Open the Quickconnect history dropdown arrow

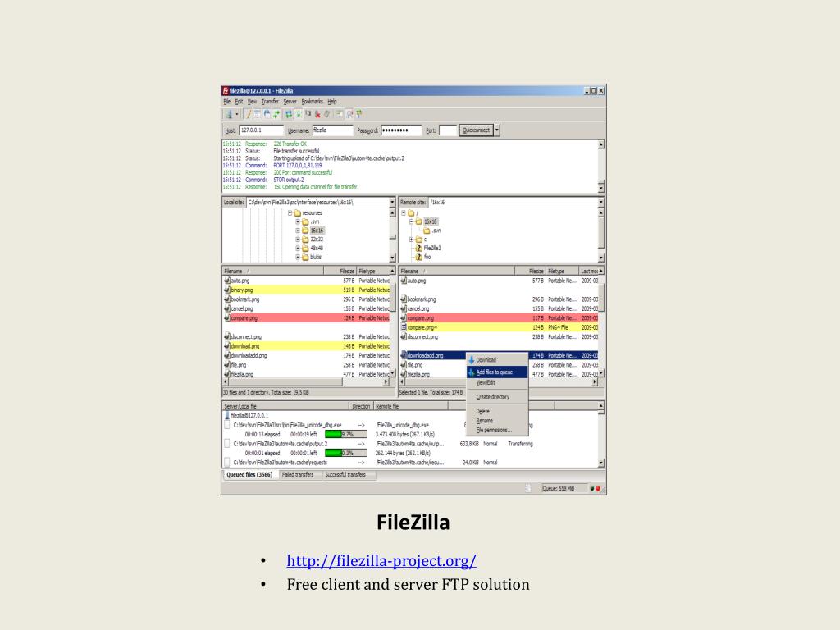point(497,130)
